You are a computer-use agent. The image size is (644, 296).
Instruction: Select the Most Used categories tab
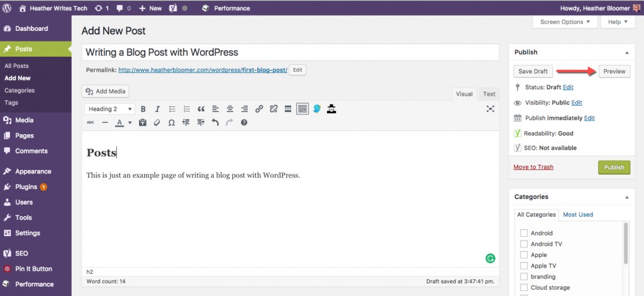click(578, 215)
